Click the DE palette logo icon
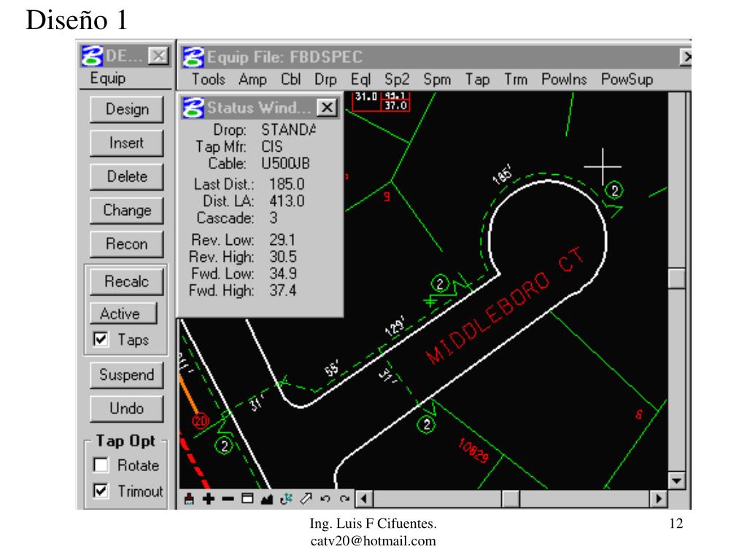 (x=92, y=55)
